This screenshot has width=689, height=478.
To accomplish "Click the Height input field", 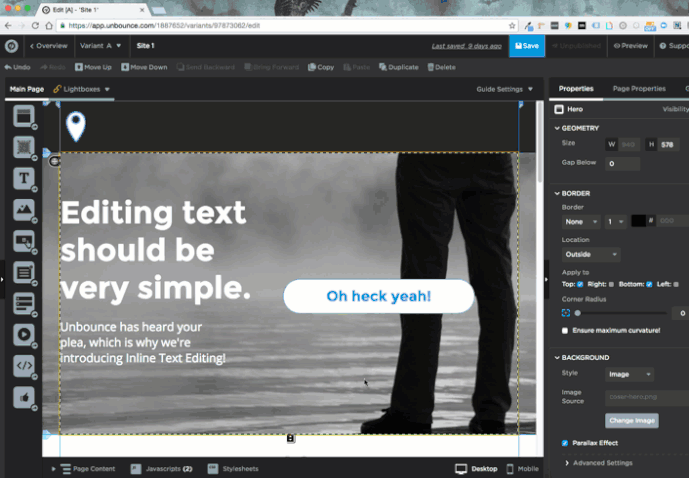I will tap(668, 145).
